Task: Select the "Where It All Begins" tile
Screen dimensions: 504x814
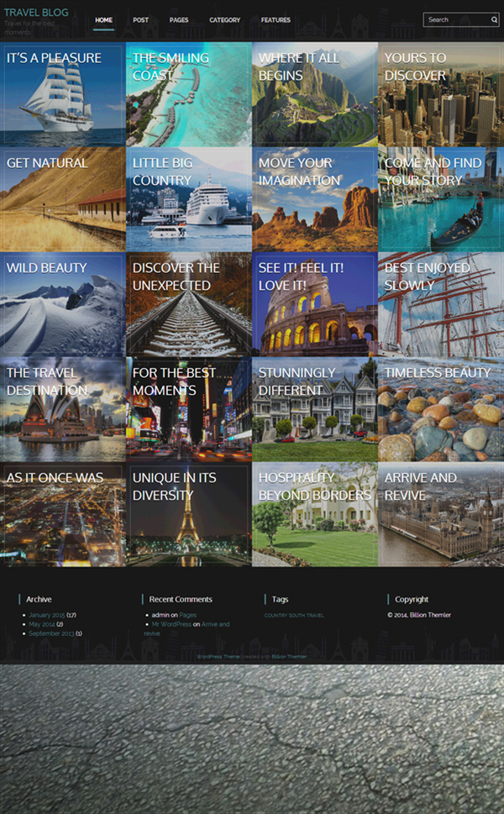Action: (315, 95)
